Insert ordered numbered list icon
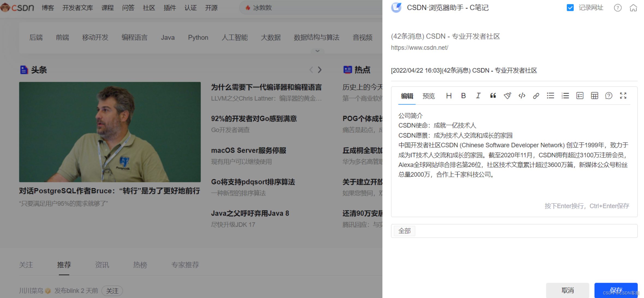 click(565, 96)
